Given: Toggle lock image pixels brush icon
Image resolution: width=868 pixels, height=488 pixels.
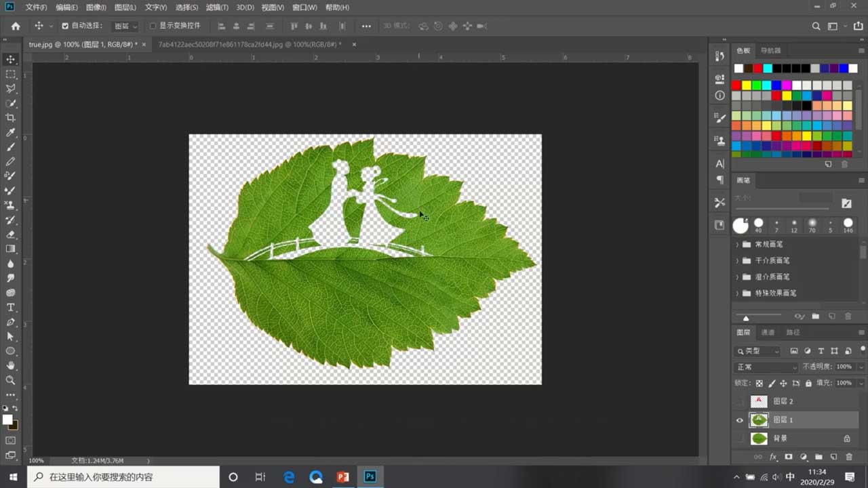Looking at the screenshot, I should 771,384.
